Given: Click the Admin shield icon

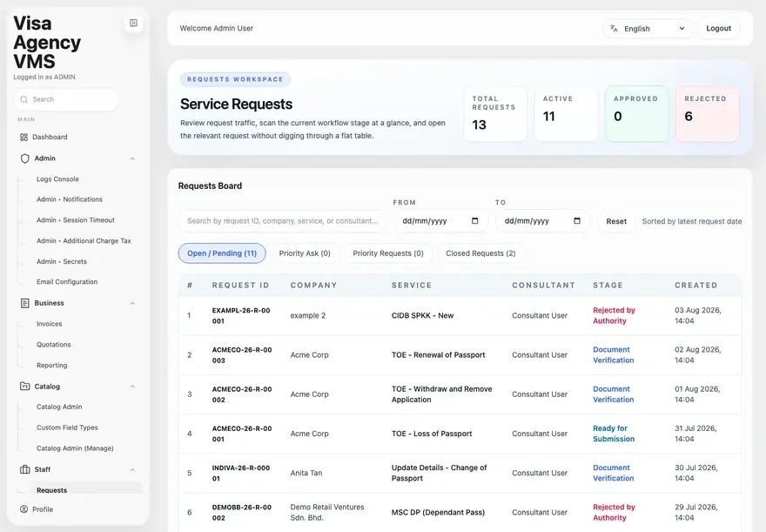Looking at the screenshot, I should [x=25, y=158].
